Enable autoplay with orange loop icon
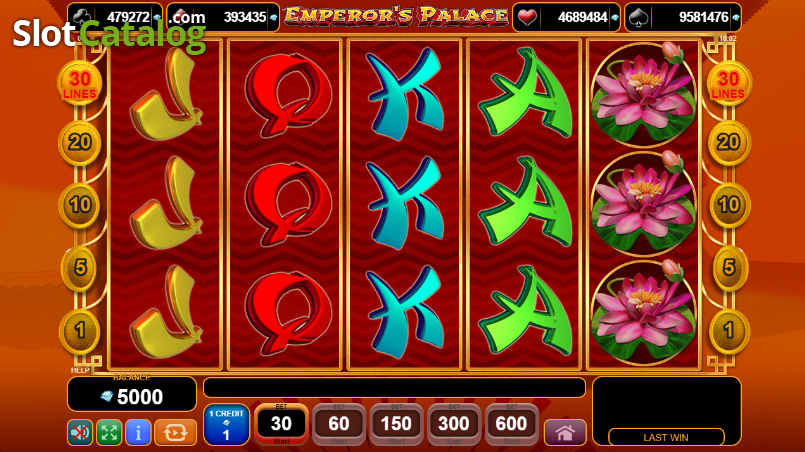The height and width of the screenshot is (452, 805). (175, 432)
